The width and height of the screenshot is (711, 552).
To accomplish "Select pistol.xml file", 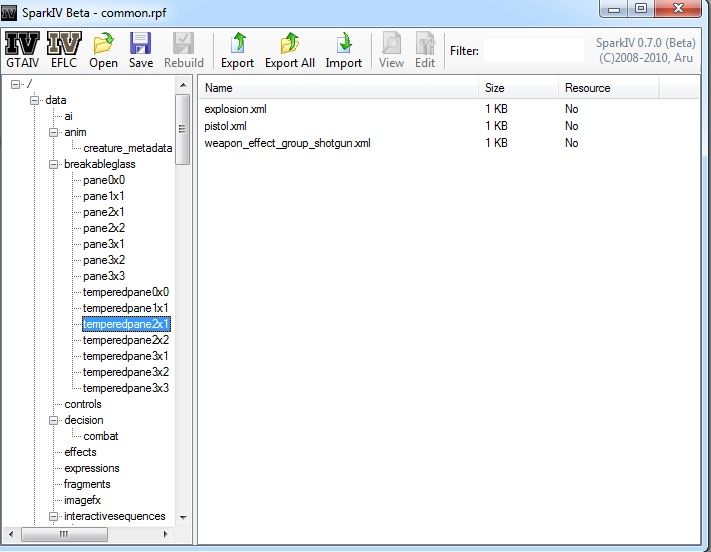I will click(x=225, y=126).
